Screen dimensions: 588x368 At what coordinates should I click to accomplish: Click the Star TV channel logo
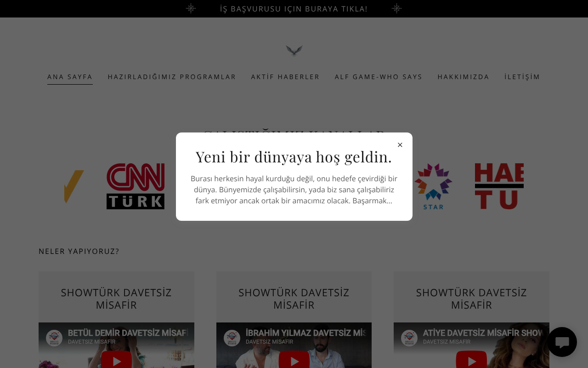coord(433,186)
